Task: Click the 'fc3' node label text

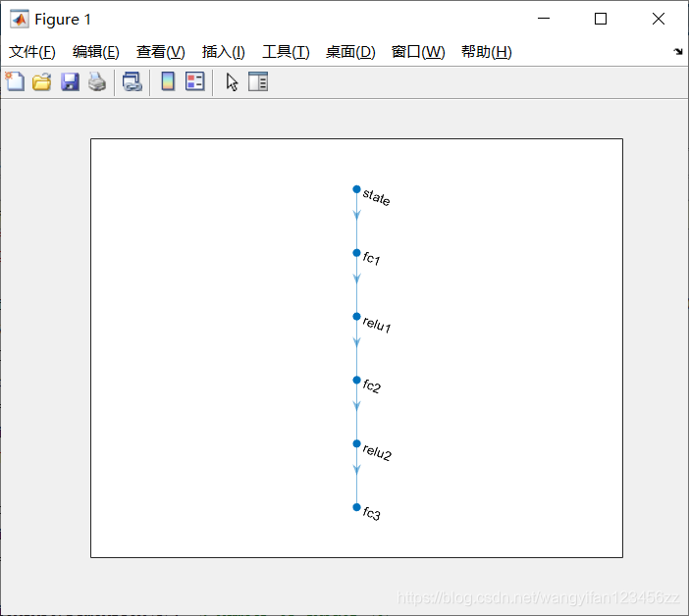Action: (372, 513)
